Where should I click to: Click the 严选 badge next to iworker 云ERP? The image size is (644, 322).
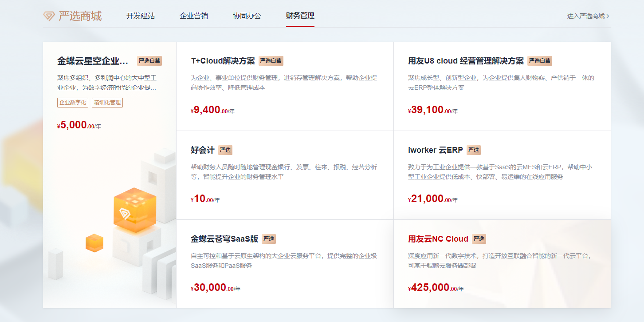474,150
